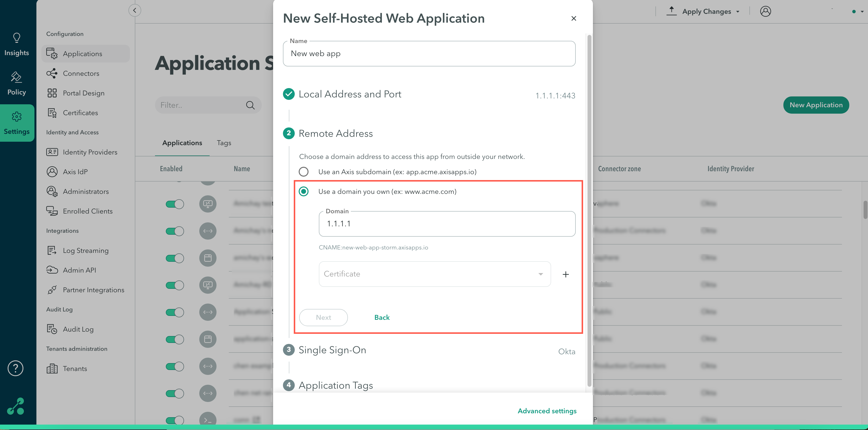Close the New Self-Hosted Web Application dialog
The width and height of the screenshot is (868, 430).
[574, 18]
